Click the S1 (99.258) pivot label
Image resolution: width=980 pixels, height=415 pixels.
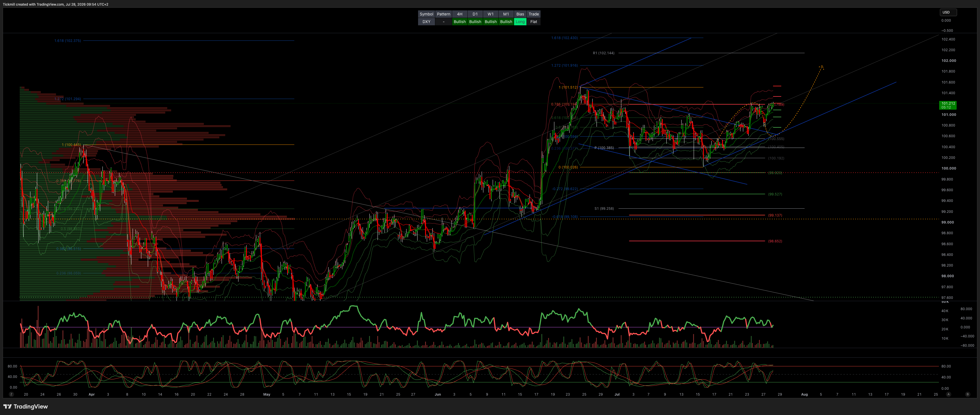(x=604, y=209)
